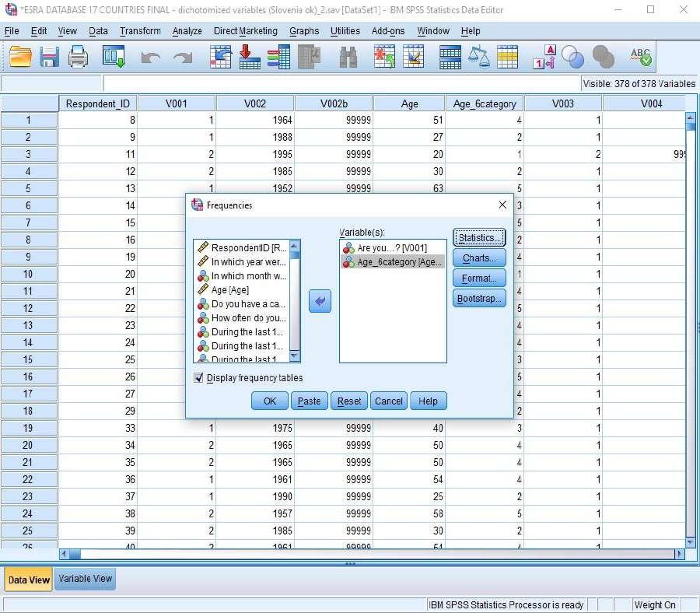Click the cell editor input bar
The height and width of the screenshot is (613, 700).
[342, 83]
